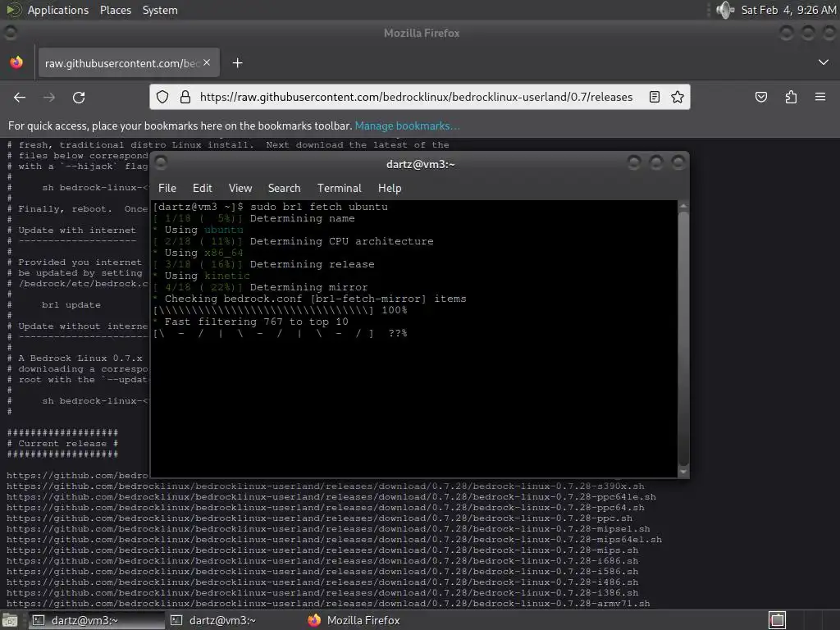Open the Applications menu

coord(58,10)
